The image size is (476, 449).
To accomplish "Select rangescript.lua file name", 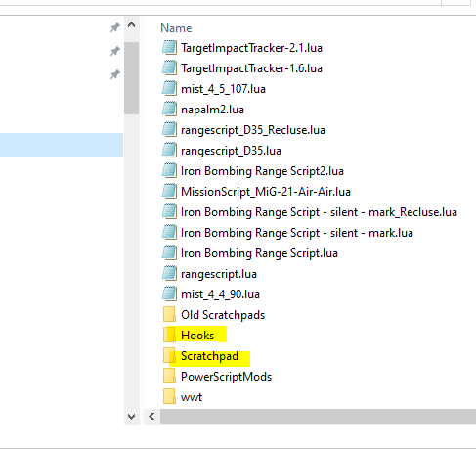I will [219, 274].
